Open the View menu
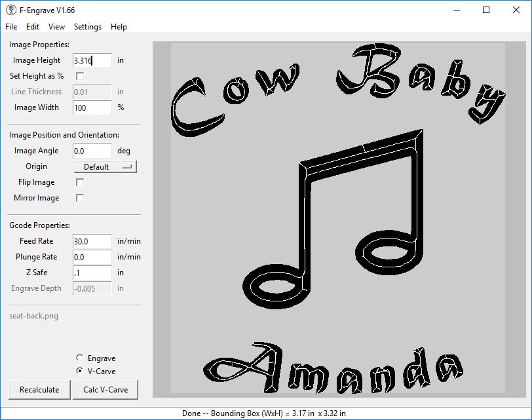The height and width of the screenshot is (420, 532). [x=56, y=27]
